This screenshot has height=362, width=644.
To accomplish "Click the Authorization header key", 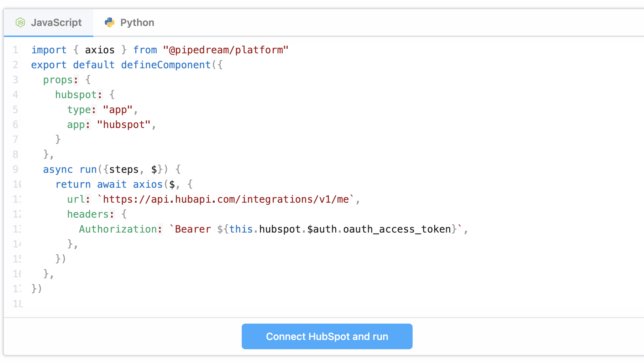I will tap(118, 229).
